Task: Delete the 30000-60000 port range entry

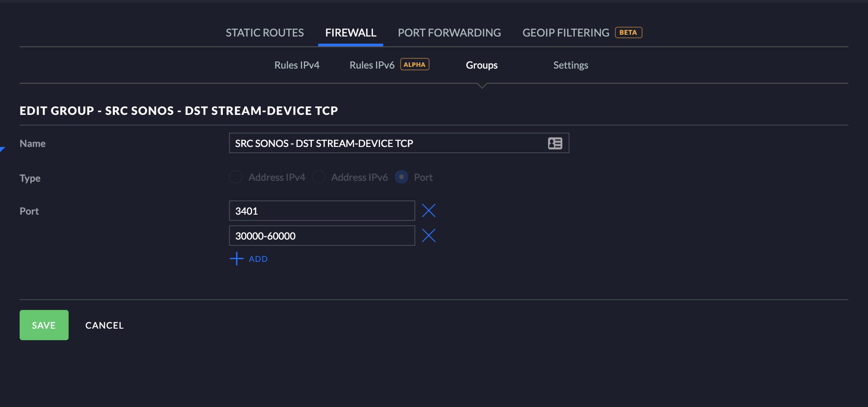Action: [429, 236]
